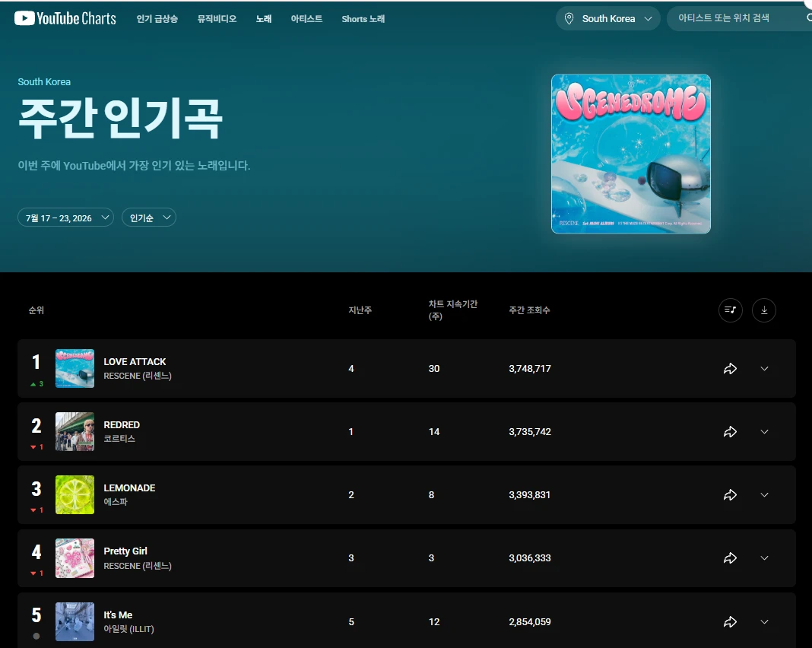This screenshot has height=648, width=812.
Task: Click the location pin icon beside South Korea
Action: [x=569, y=19]
